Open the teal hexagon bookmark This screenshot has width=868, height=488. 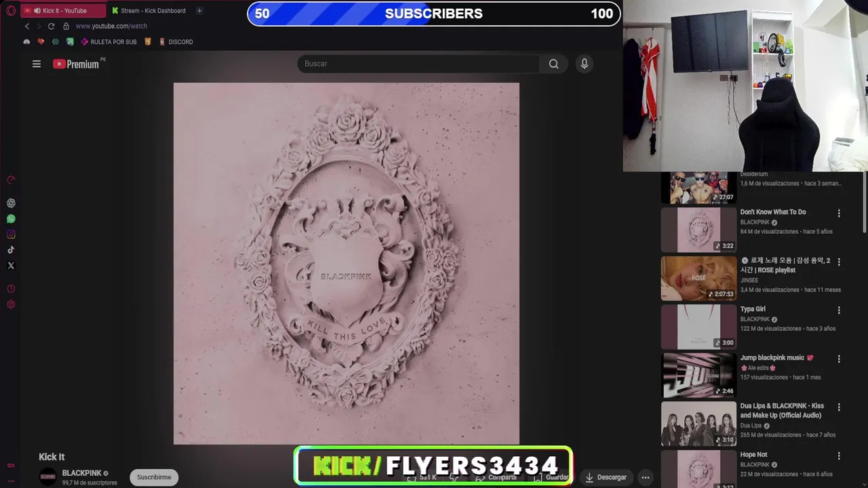click(x=56, y=42)
